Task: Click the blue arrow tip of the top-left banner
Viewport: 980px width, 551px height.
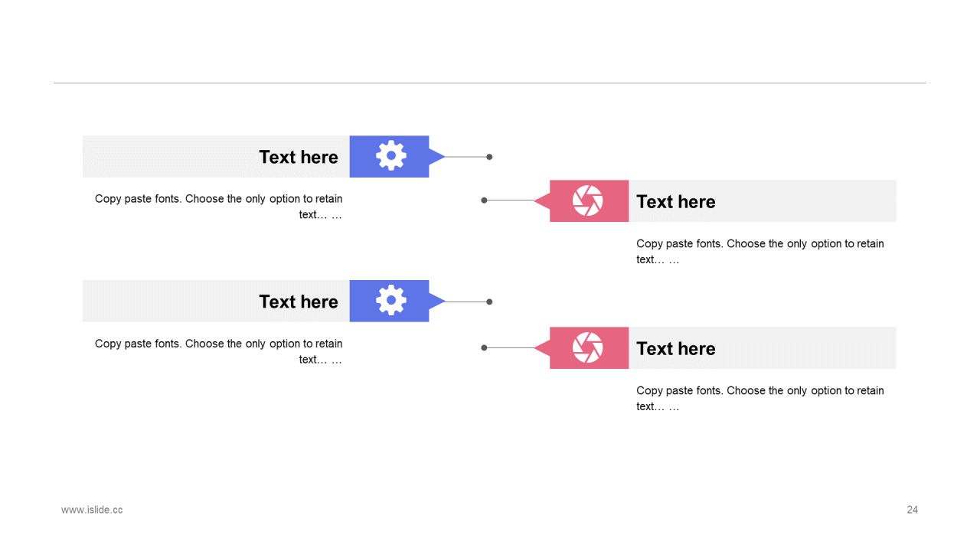Action: click(437, 157)
